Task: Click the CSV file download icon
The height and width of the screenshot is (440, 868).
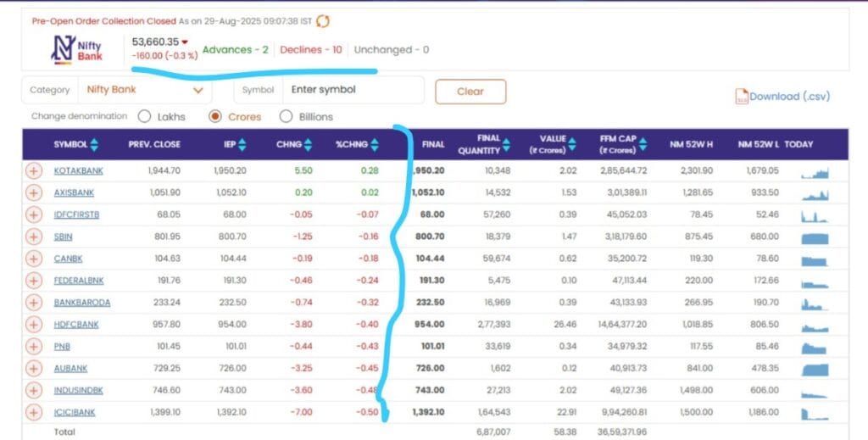Action: [x=741, y=97]
